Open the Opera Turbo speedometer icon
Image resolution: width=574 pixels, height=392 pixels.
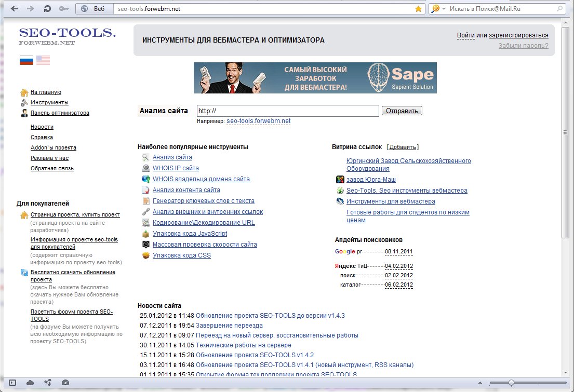point(65,383)
